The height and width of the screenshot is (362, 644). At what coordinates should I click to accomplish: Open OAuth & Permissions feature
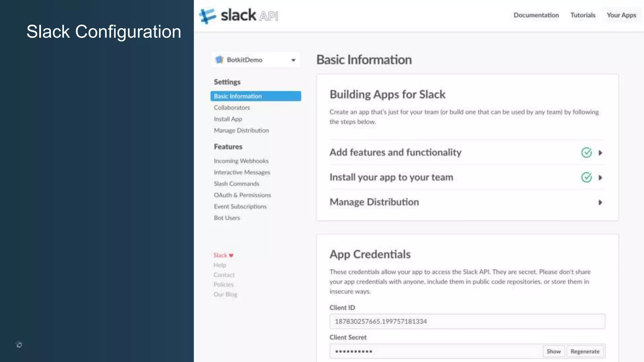pos(242,195)
